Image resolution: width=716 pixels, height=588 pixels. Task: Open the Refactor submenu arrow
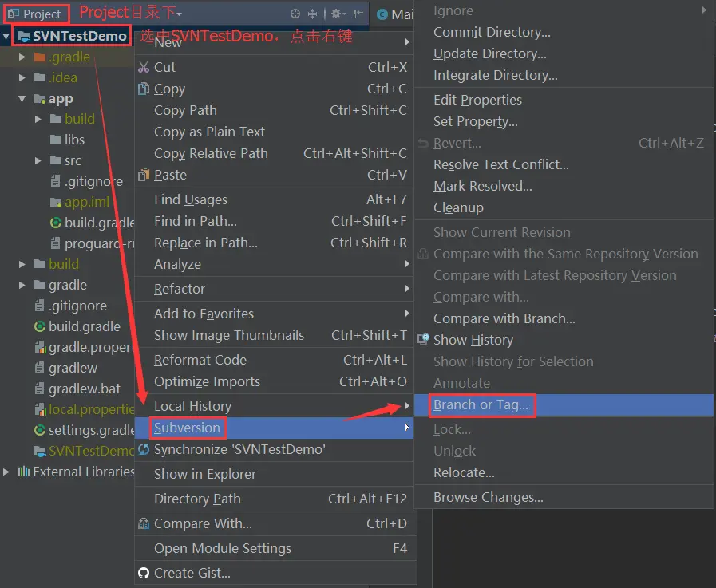pyautogui.click(x=407, y=289)
